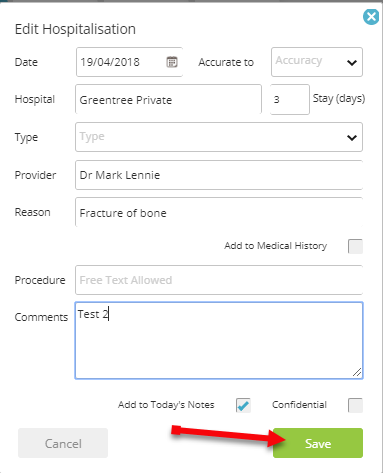This screenshot has width=383, height=473.
Task: Untick Add to Today's Notes checkbox
Action: point(243,405)
